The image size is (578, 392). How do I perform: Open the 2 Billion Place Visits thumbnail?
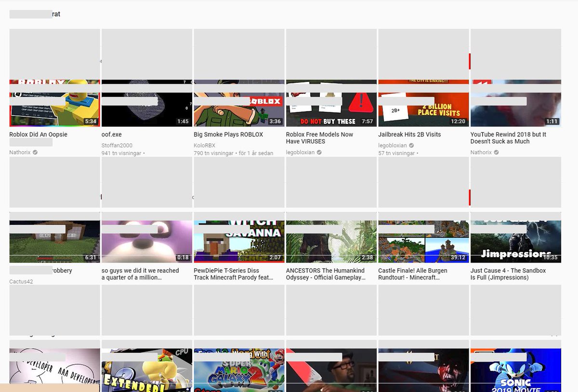(423, 103)
